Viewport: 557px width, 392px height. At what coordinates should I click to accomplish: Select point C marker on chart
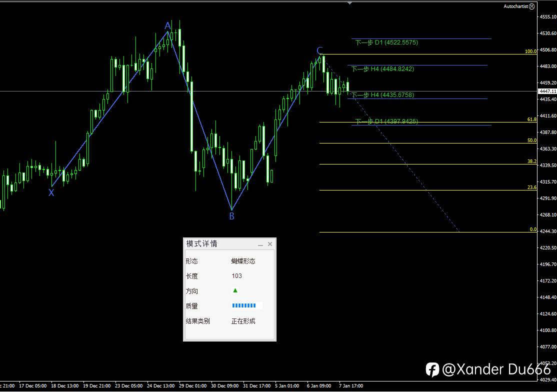click(319, 51)
